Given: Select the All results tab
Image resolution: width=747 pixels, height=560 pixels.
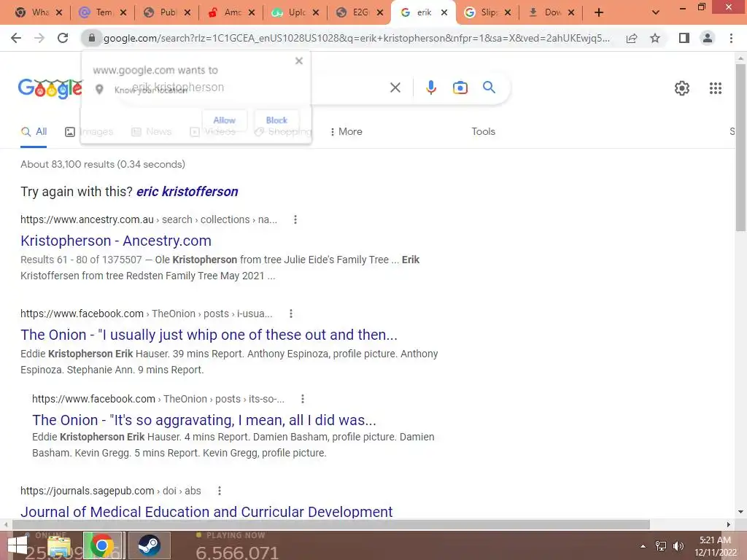Looking at the screenshot, I should (34, 131).
